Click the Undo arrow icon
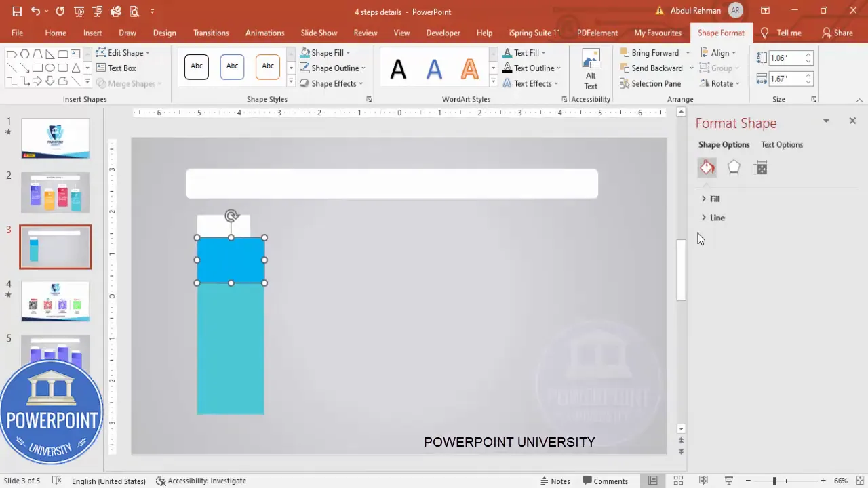Screen dimensions: 868x488 35,12
